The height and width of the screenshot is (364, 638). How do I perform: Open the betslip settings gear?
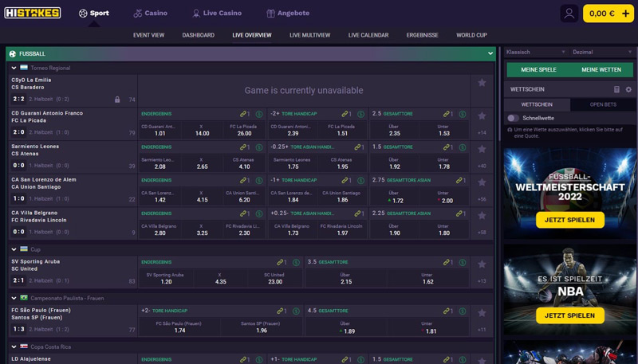coord(628,89)
